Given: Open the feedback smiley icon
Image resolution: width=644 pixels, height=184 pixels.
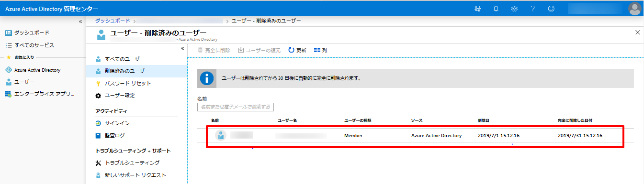Looking at the screenshot, I should coord(552,9).
